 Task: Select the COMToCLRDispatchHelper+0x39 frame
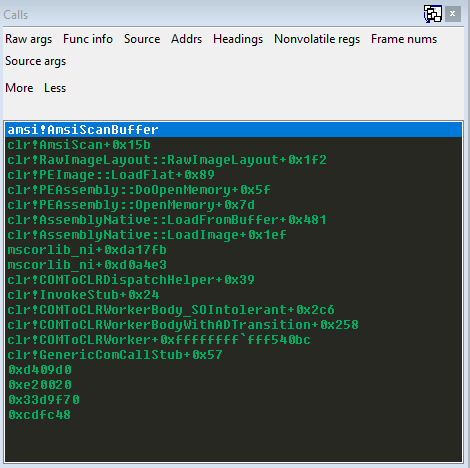[234, 280]
